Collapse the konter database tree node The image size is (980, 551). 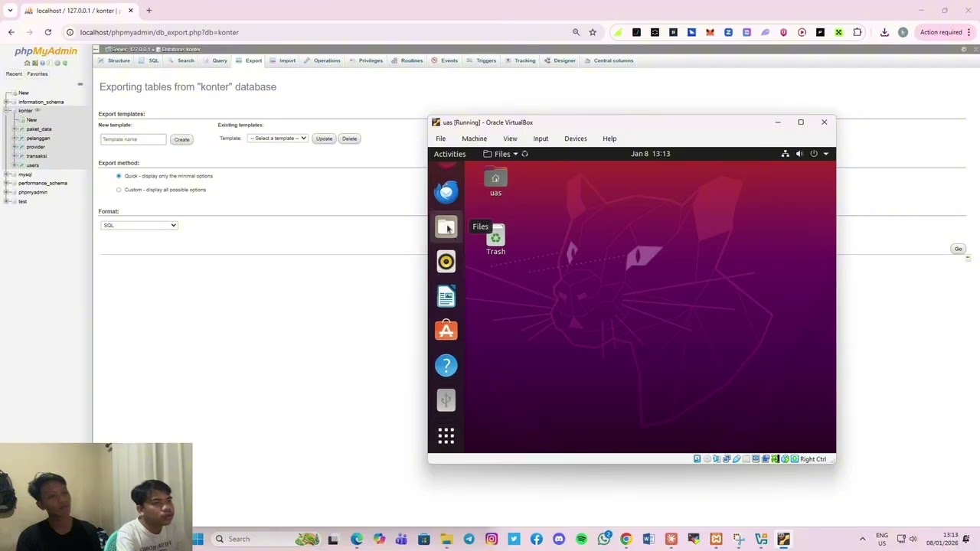(x=7, y=111)
